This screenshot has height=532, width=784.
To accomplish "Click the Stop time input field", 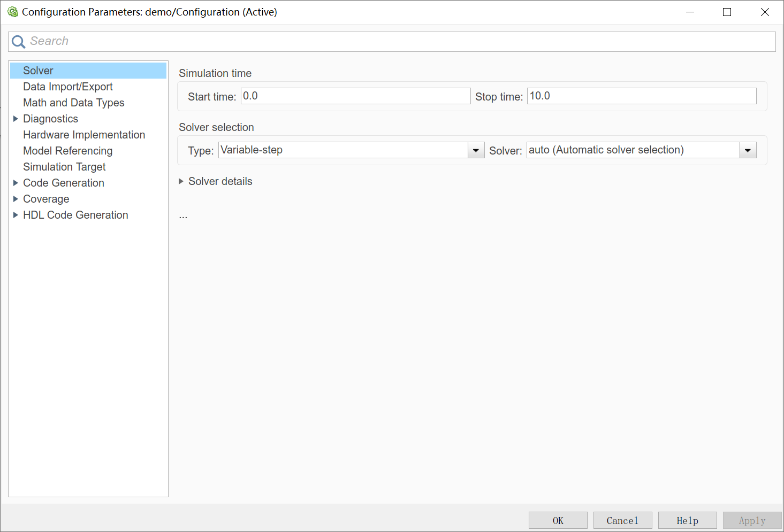I will pos(642,96).
